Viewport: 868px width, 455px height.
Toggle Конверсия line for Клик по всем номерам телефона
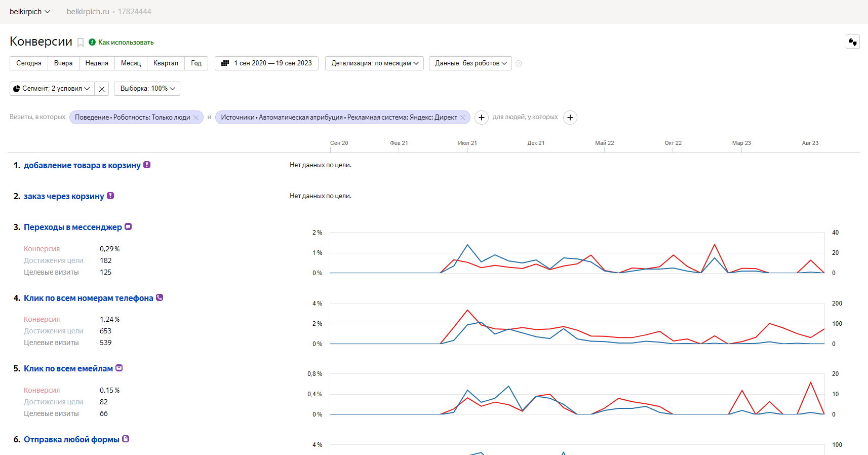point(42,319)
